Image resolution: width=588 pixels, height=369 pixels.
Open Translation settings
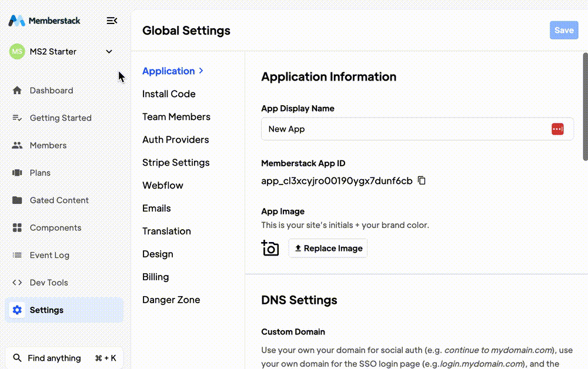(166, 231)
